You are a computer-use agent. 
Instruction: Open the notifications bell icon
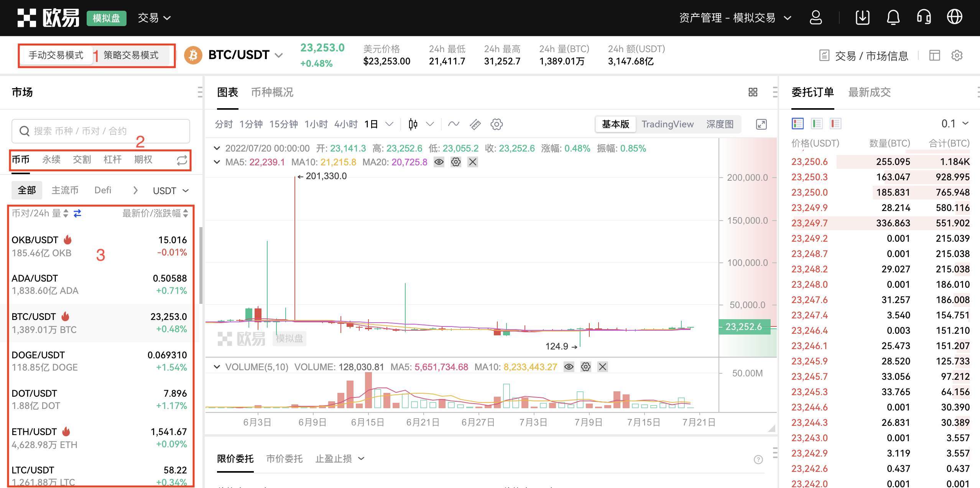(x=893, y=18)
